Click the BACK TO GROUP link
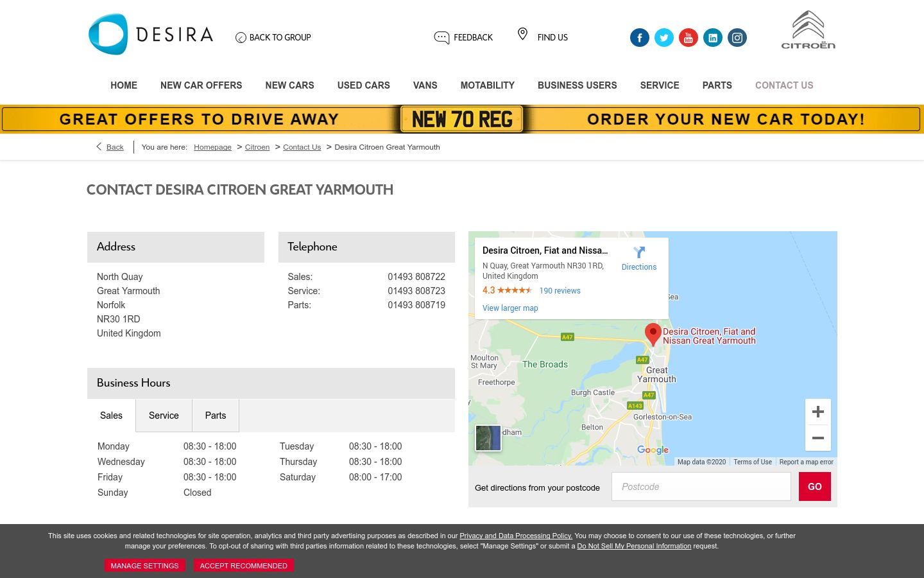This screenshot has height=578, width=924. click(x=280, y=38)
